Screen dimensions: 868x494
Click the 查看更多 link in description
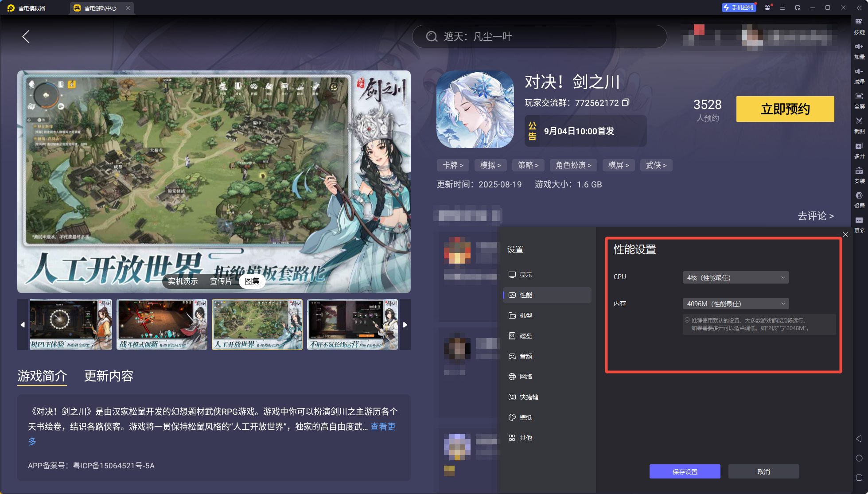[x=383, y=427]
